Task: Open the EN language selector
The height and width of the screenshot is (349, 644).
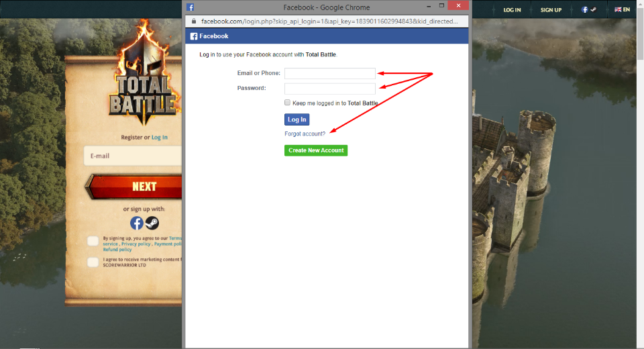Action: click(x=622, y=9)
